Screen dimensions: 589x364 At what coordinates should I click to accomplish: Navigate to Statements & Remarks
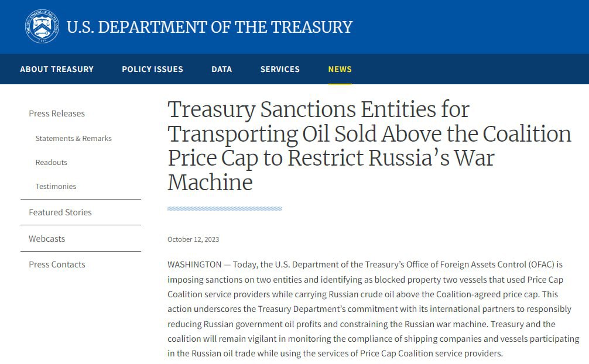click(x=73, y=139)
